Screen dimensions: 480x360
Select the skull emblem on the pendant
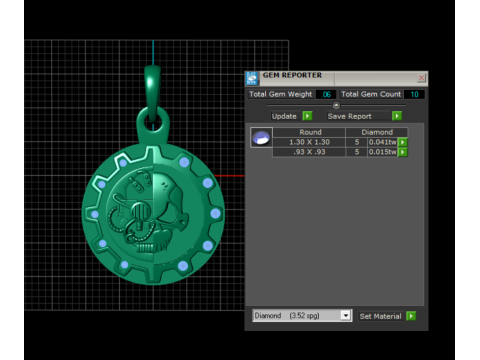[x=149, y=213]
